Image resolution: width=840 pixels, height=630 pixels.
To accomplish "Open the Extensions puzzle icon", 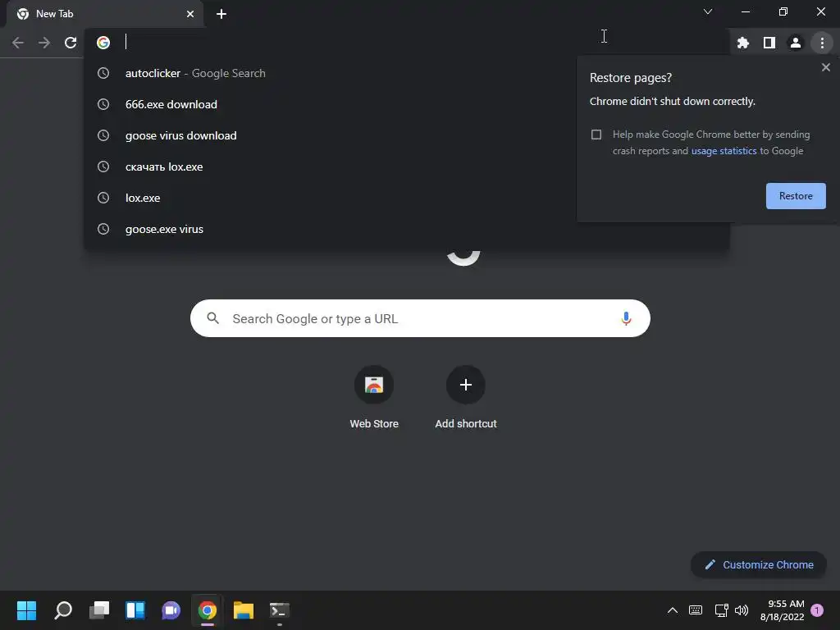I will (743, 43).
